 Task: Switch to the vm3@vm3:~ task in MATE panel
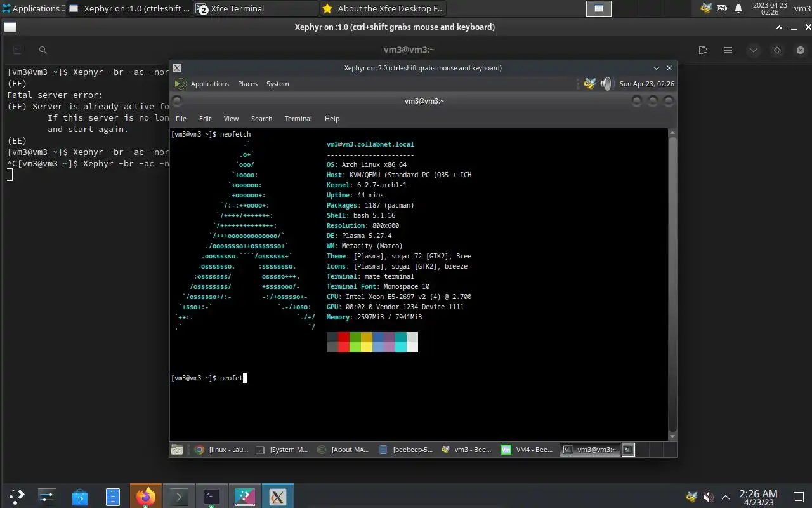[x=589, y=450]
